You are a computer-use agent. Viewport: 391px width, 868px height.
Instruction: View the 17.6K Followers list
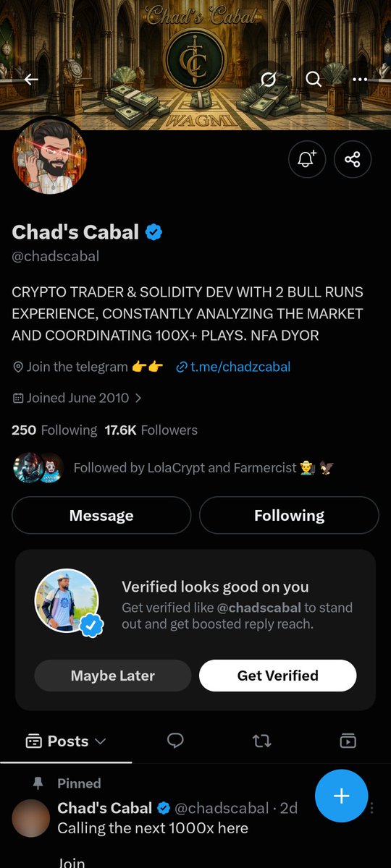151,430
